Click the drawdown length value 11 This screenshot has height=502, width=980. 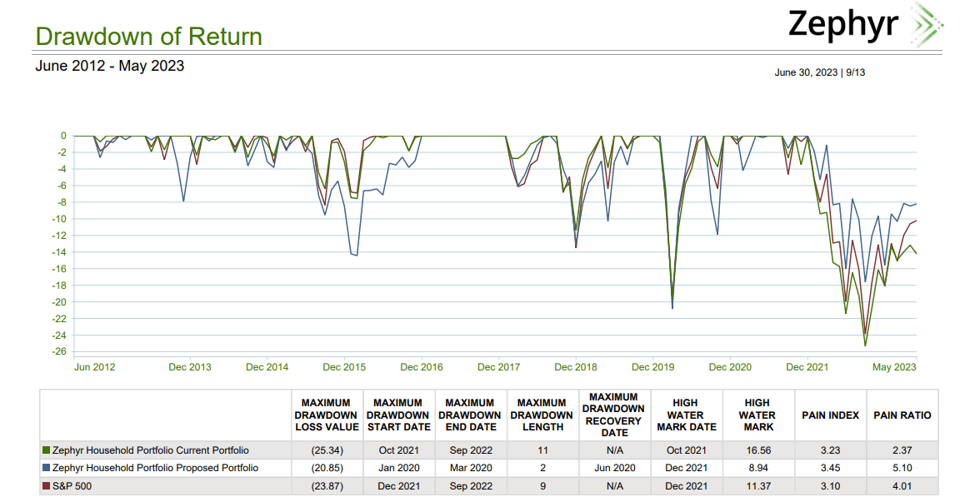(542, 450)
